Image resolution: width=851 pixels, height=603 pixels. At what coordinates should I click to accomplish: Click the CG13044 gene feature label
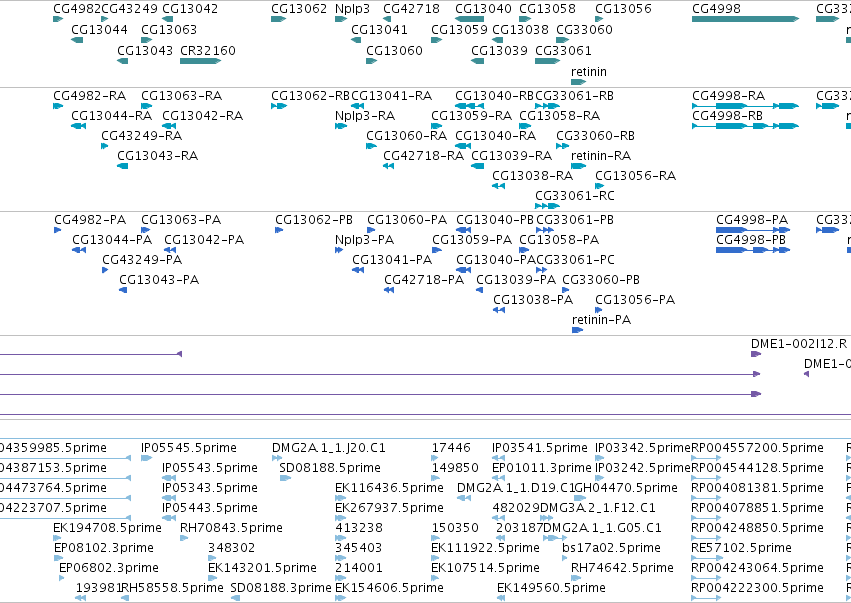(x=99, y=29)
